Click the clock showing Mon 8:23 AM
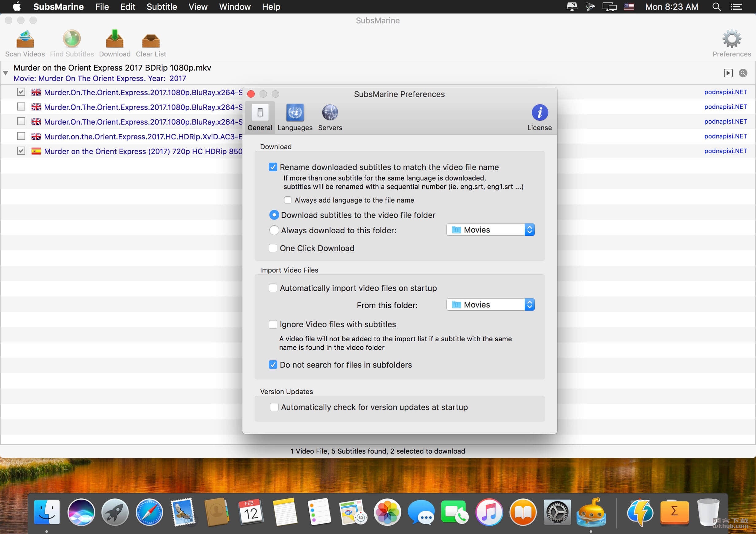 (671, 6)
